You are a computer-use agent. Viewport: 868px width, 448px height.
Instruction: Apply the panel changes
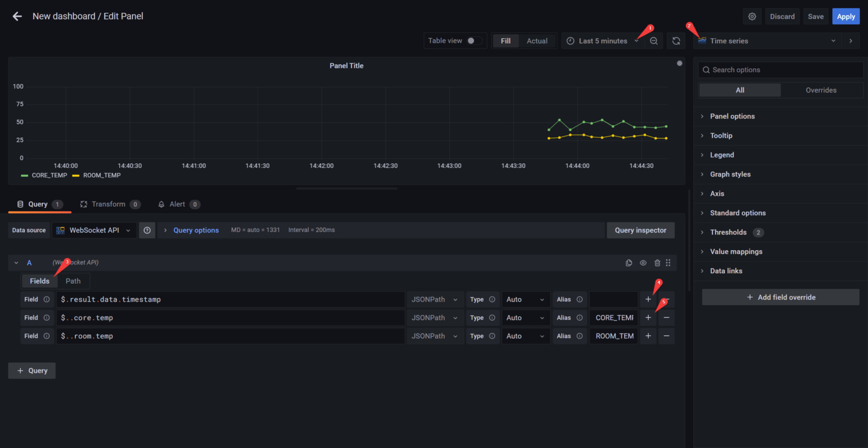tap(845, 16)
